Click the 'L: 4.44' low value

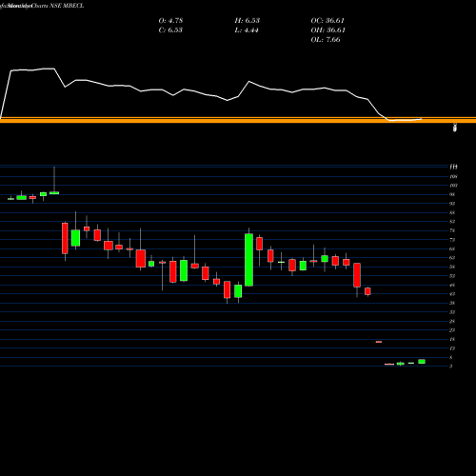[247, 30]
